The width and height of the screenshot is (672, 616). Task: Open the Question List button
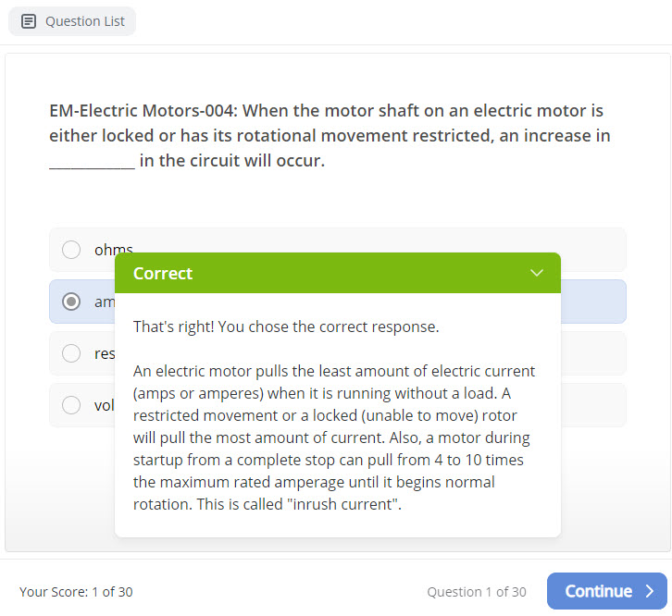click(x=72, y=21)
